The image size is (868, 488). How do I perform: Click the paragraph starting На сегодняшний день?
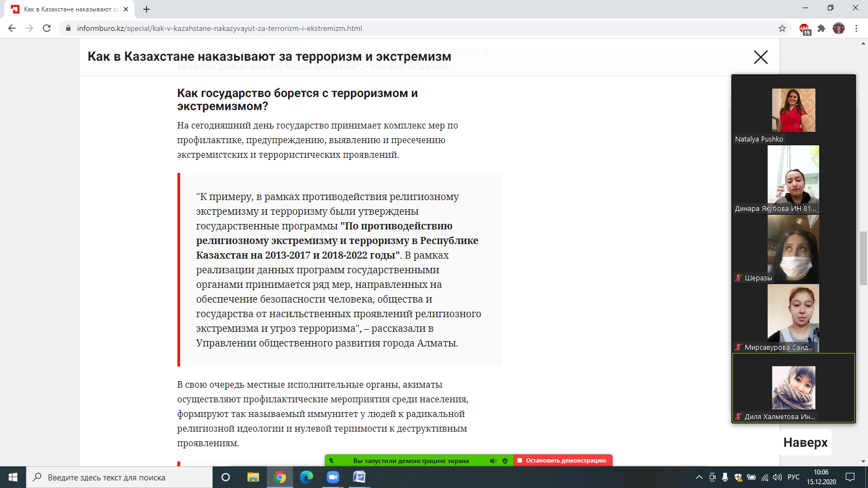pos(317,140)
